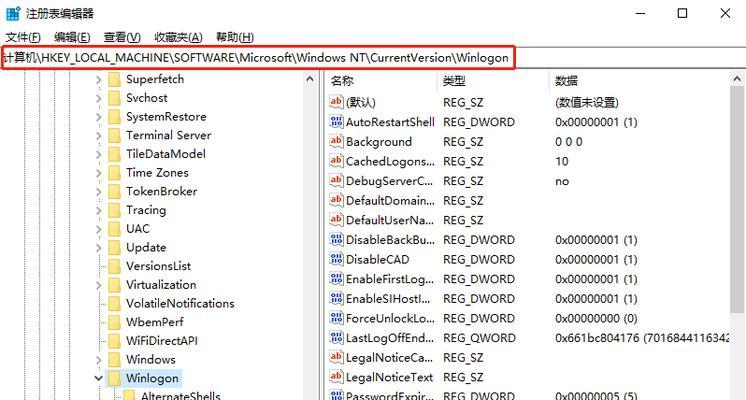Click the 0x00000000 (0) data cell
The height and width of the screenshot is (400, 746).
596,318
